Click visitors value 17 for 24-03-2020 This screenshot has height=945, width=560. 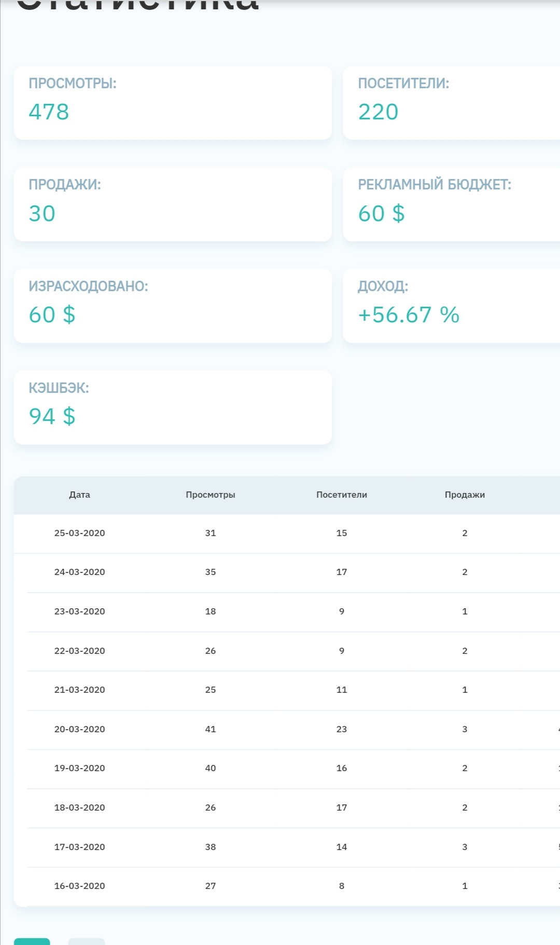pos(342,572)
